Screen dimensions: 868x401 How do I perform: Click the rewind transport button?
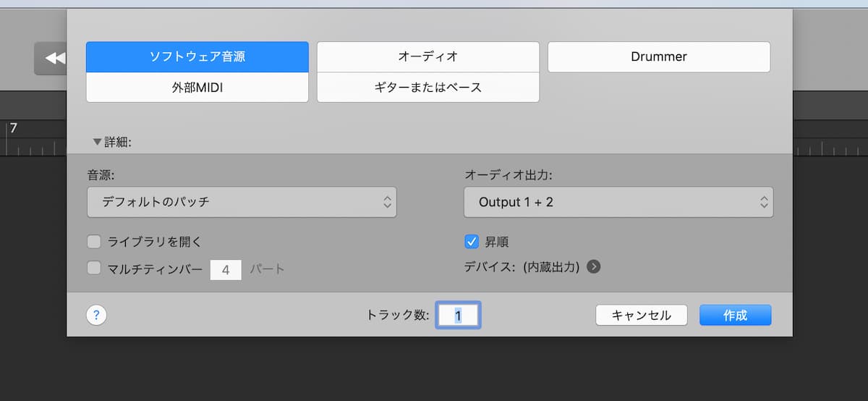click(52, 59)
